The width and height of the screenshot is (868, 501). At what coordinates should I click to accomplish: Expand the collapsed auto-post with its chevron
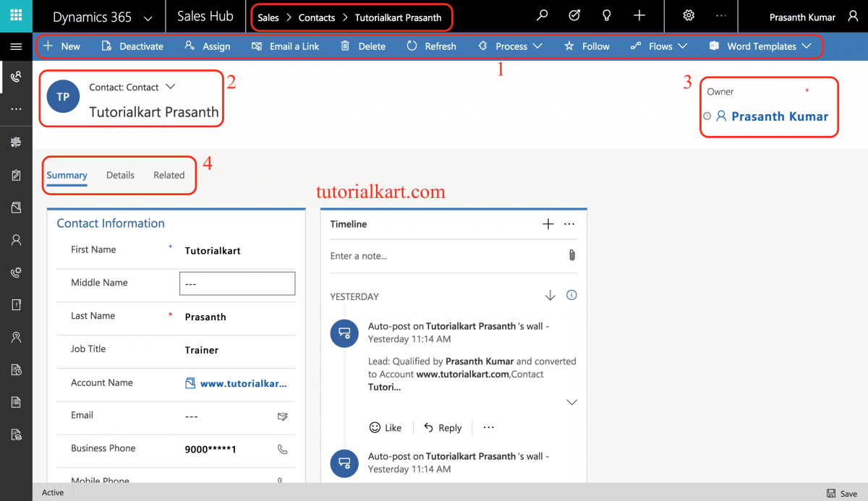(x=571, y=402)
